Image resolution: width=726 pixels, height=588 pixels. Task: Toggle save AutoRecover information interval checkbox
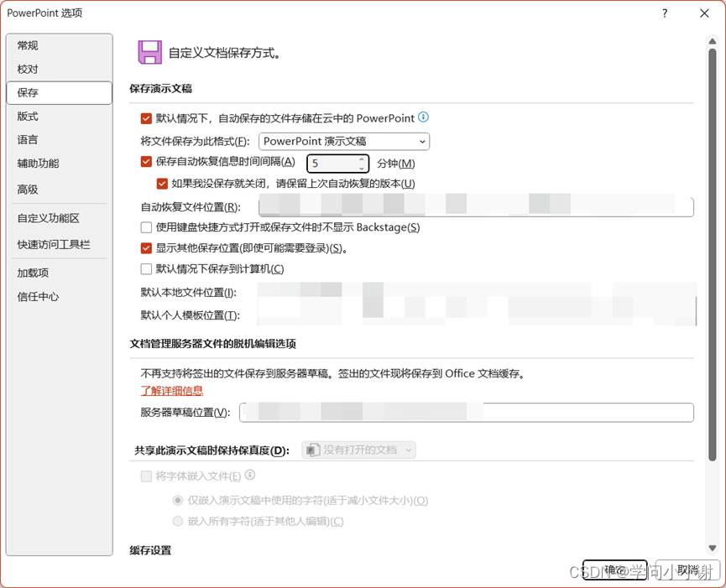tap(146, 161)
